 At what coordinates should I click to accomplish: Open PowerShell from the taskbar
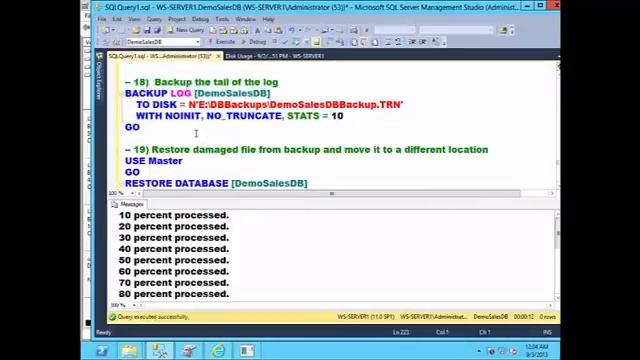click(x=102, y=351)
